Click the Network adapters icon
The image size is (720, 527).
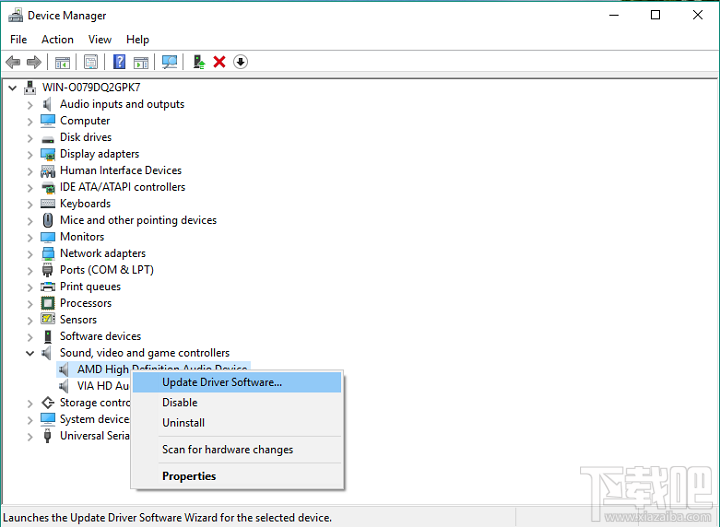point(48,253)
